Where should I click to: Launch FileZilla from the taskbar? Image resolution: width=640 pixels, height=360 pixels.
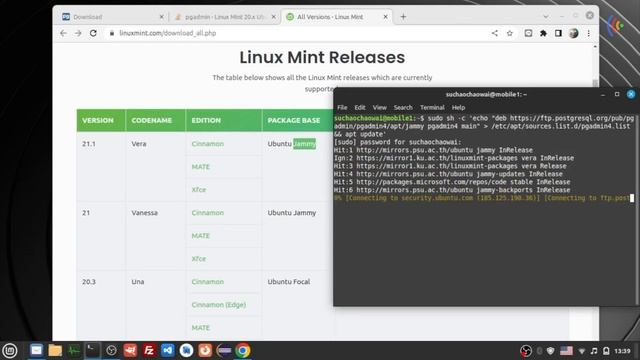click(149, 350)
